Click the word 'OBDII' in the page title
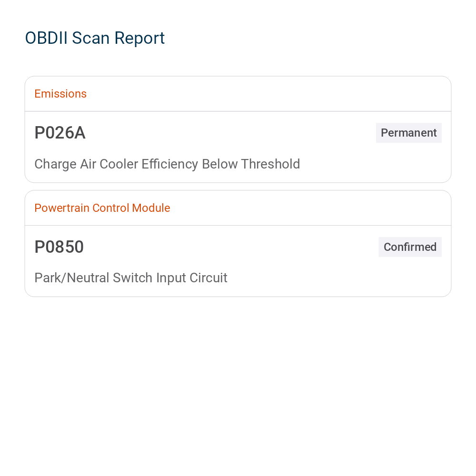Image resolution: width=476 pixels, height=476 pixels. [46, 38]
